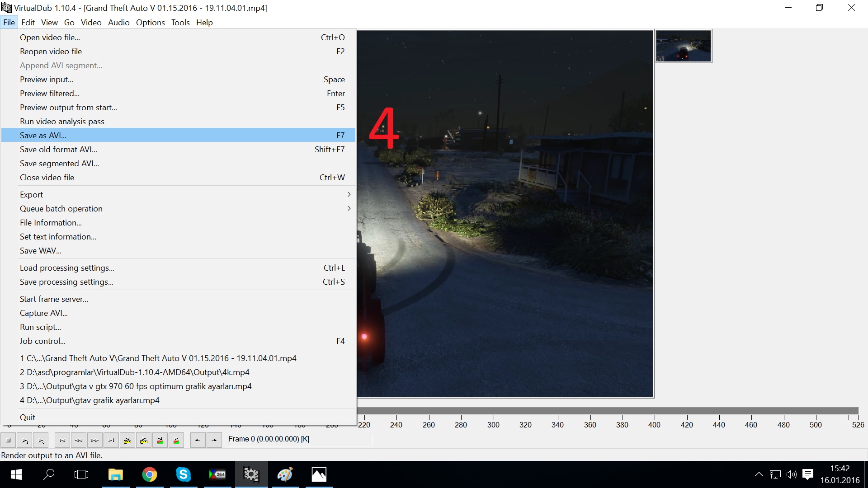Jump to start of video
The height and width of the screenshot is (488, 868).
(x=62, y=440)
